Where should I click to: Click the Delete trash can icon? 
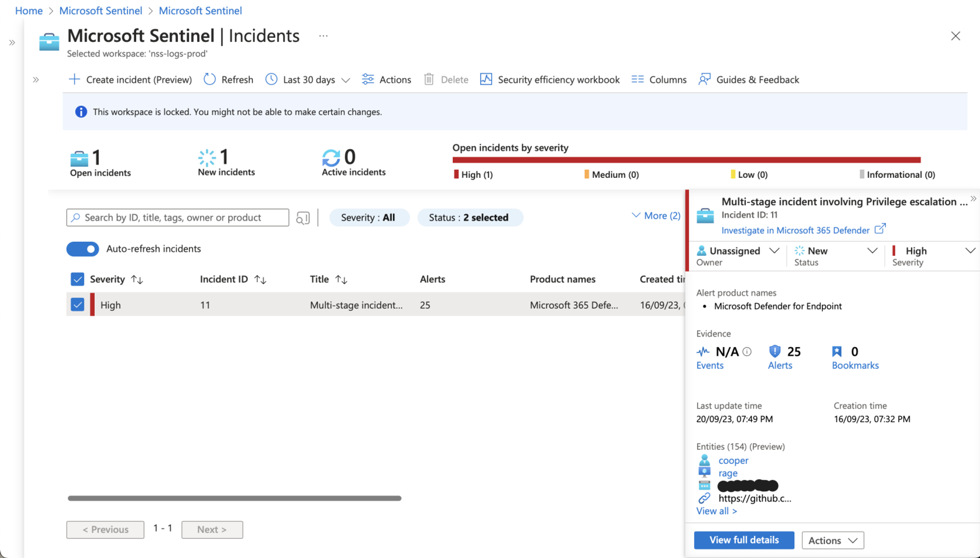click(429, 79)
